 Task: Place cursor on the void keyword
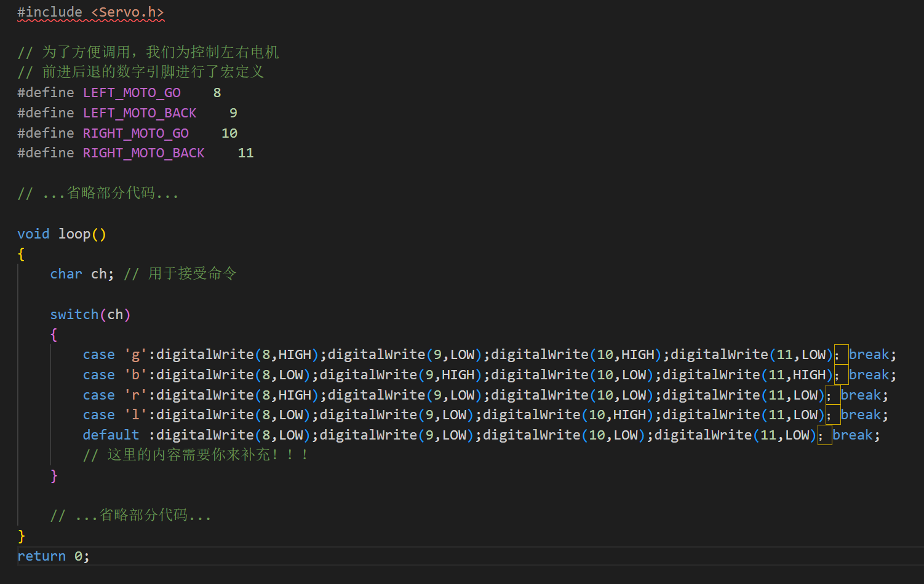pyautogui.click(x=33, y=234)
